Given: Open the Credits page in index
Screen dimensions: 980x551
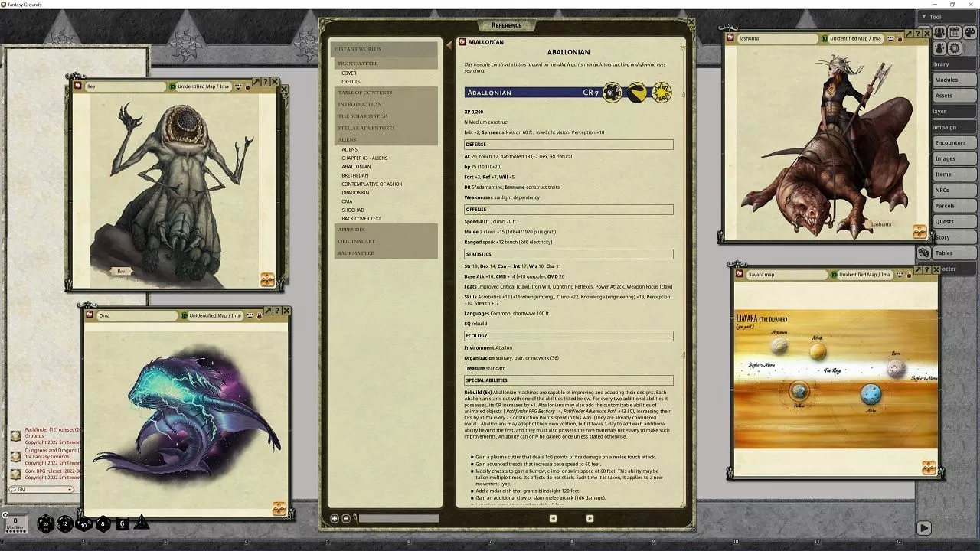Looking at the screenshot, I should (x=351, y=81).
